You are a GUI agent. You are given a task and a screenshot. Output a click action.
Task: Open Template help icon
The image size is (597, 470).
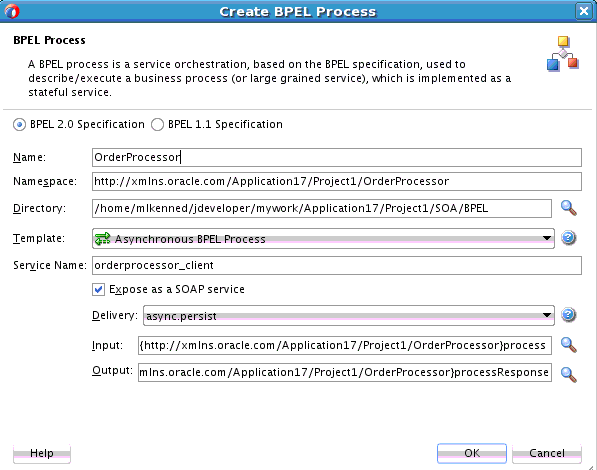[x=568, y=238]
